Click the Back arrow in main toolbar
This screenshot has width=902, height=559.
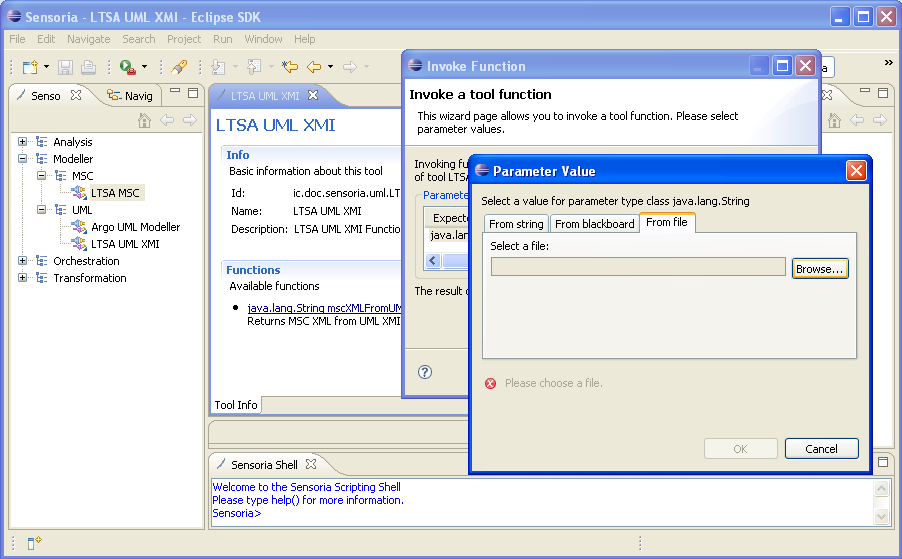[314, 67]
